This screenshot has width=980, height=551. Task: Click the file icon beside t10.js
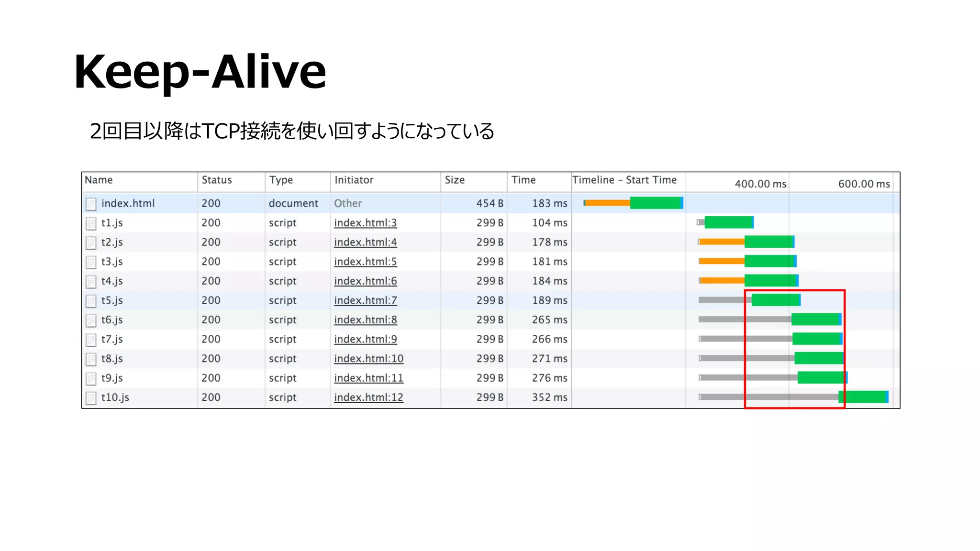point(91,398)
